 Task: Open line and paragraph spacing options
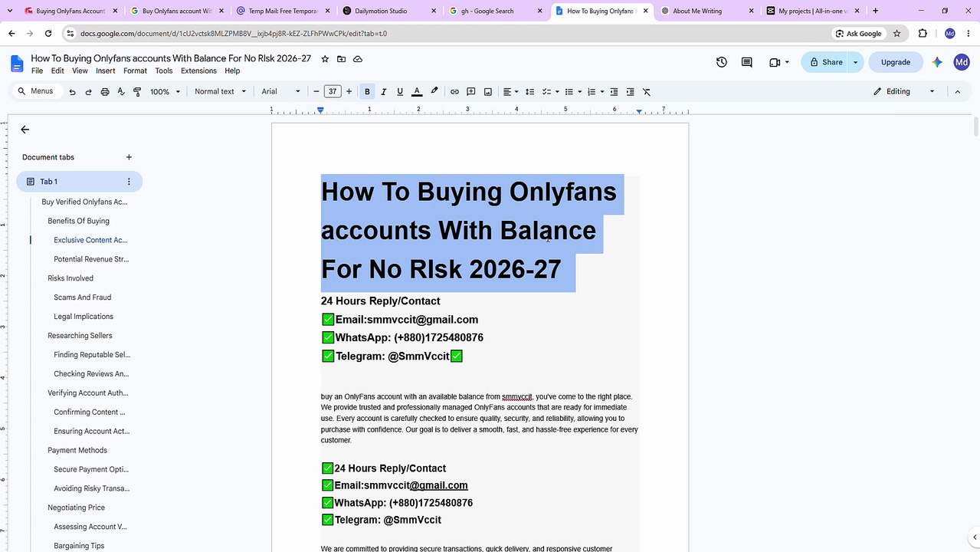tap(529, 91)
